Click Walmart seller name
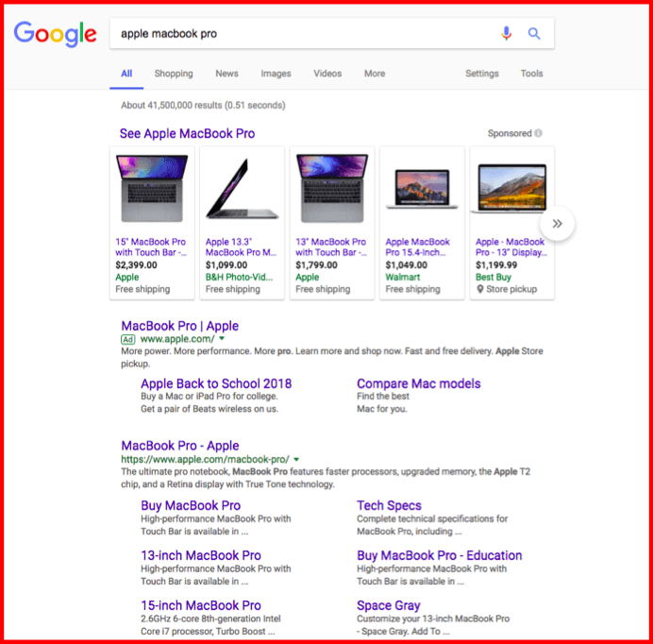The width and height of the screenshot is (653, 644). [x=402, y=278]
